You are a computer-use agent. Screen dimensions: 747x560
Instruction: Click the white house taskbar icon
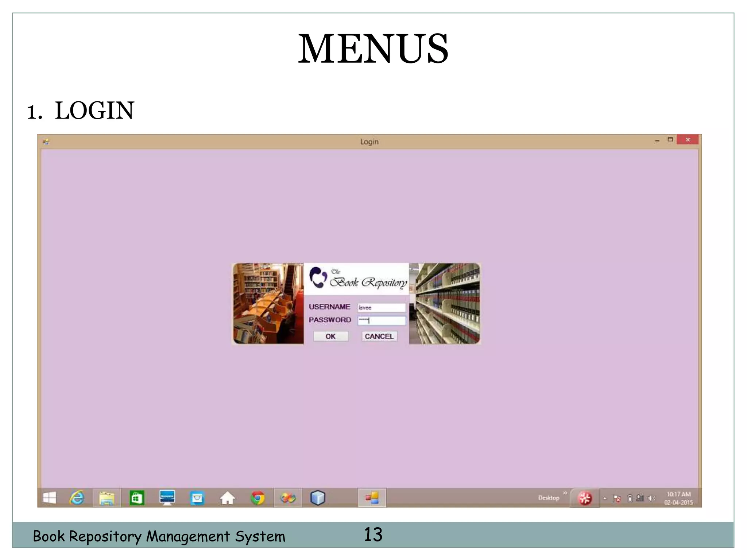click(x=227, y=498)
